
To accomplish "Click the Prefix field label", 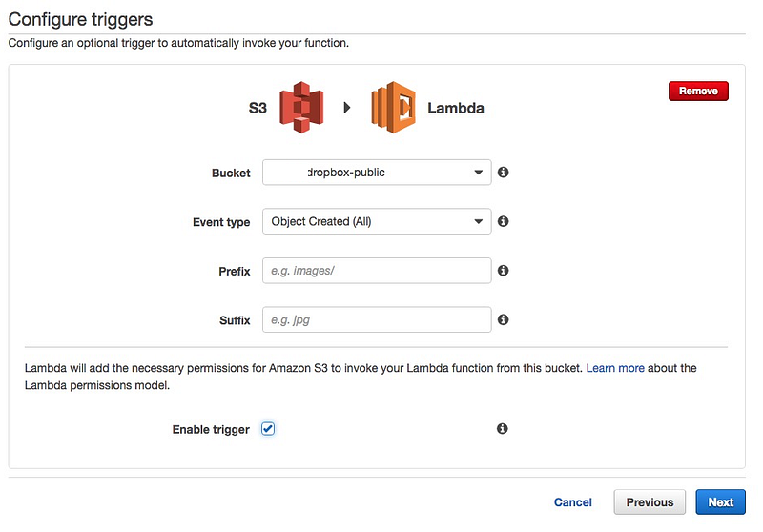I will click(235, 272).
